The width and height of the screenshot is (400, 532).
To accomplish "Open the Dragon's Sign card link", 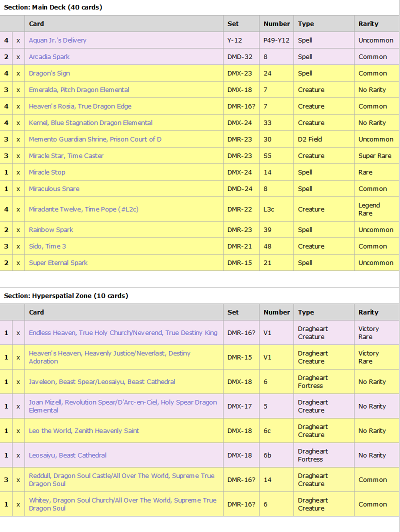I will [x=49, y=73].
